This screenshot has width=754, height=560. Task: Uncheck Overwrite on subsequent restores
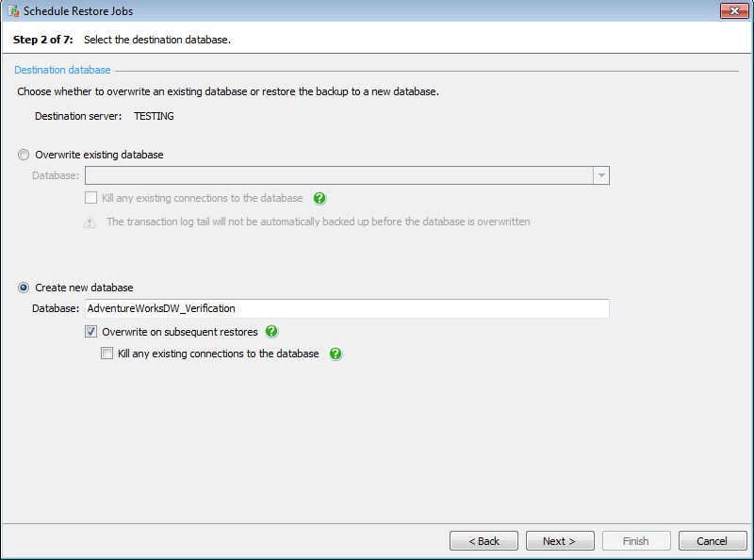tap(90, 332)
